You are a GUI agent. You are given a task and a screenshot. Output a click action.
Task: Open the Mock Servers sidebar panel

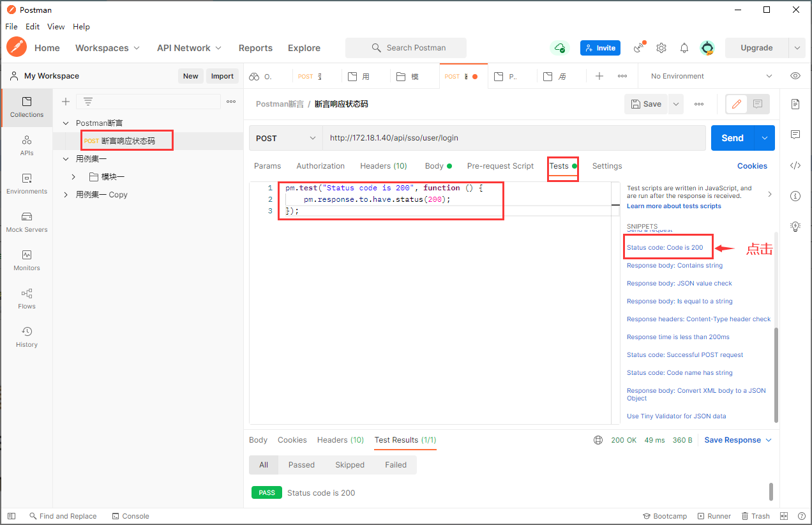(x=27, y=222)
